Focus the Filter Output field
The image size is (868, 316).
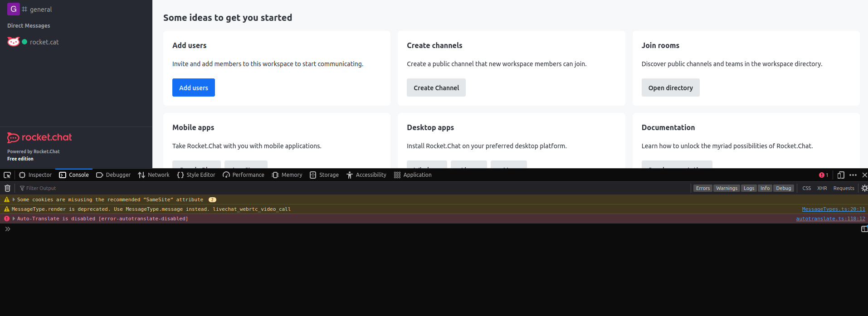[x=354, y=188]
